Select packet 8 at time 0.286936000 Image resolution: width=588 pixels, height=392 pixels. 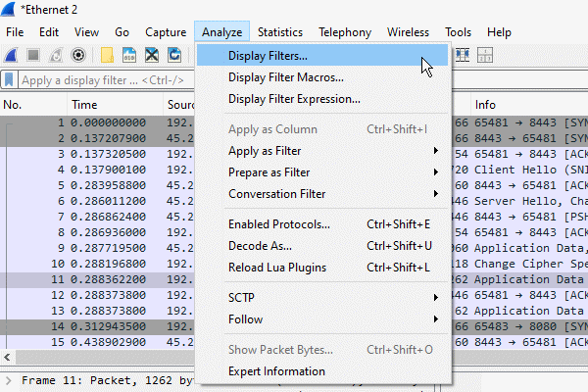pyautogui.click(x=97, y=232)
